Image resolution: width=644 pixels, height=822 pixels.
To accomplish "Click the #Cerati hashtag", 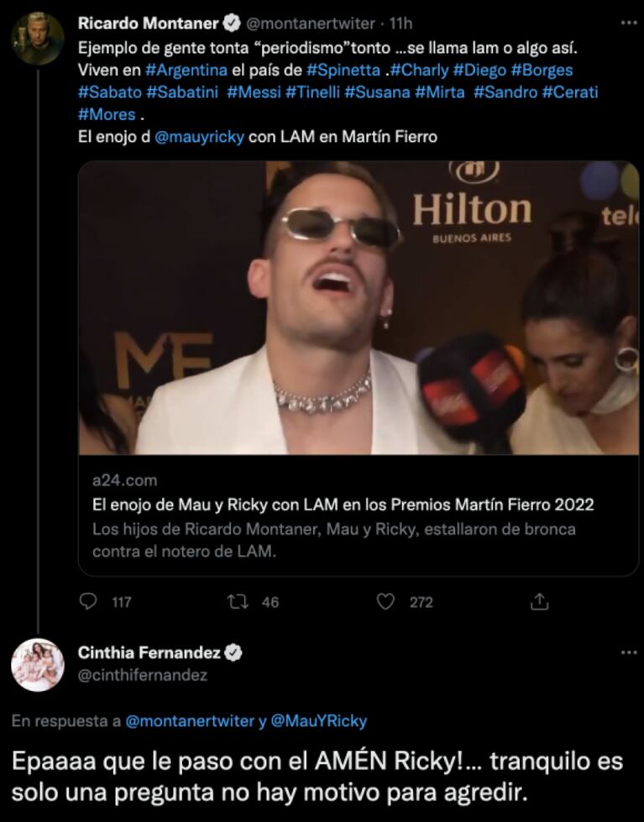I will [569, 92].
